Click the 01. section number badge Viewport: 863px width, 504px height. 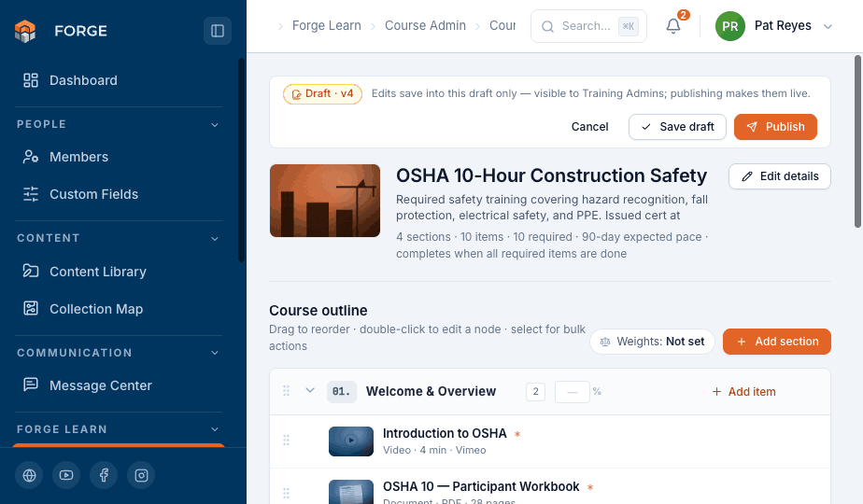tap(341, 392)
